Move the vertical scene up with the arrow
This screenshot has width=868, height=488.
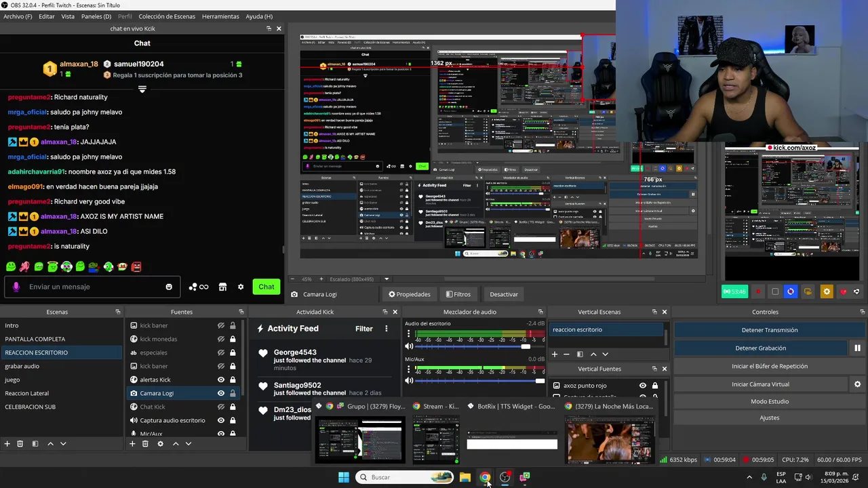point(593,354)
